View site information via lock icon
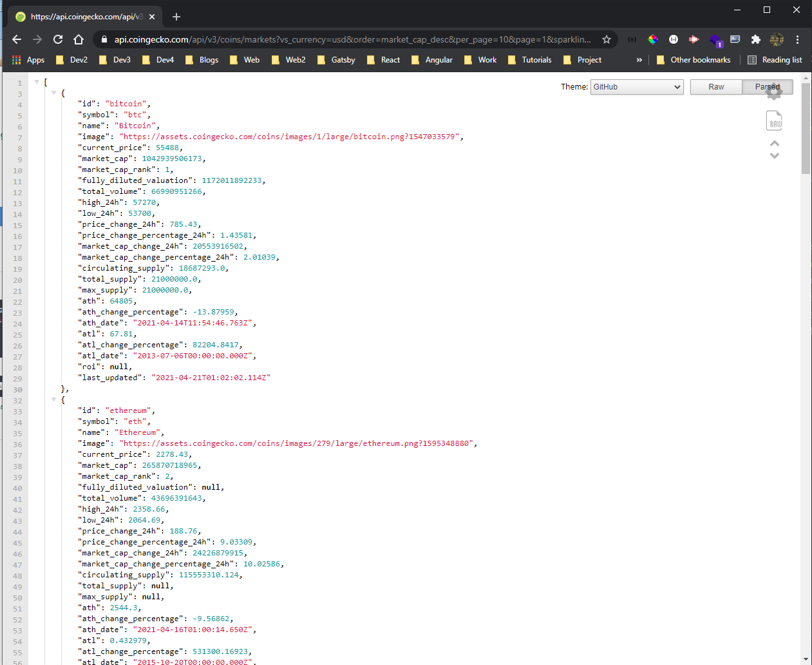 (x=104, y=39)
